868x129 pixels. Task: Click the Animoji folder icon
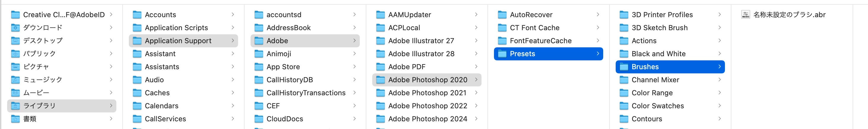pyautogui.click(x=259, y=54)
